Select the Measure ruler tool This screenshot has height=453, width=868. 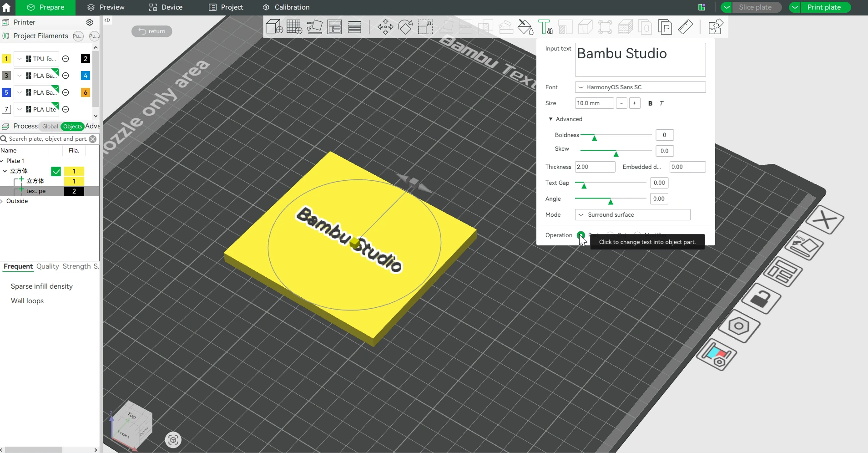click(685, 27)
